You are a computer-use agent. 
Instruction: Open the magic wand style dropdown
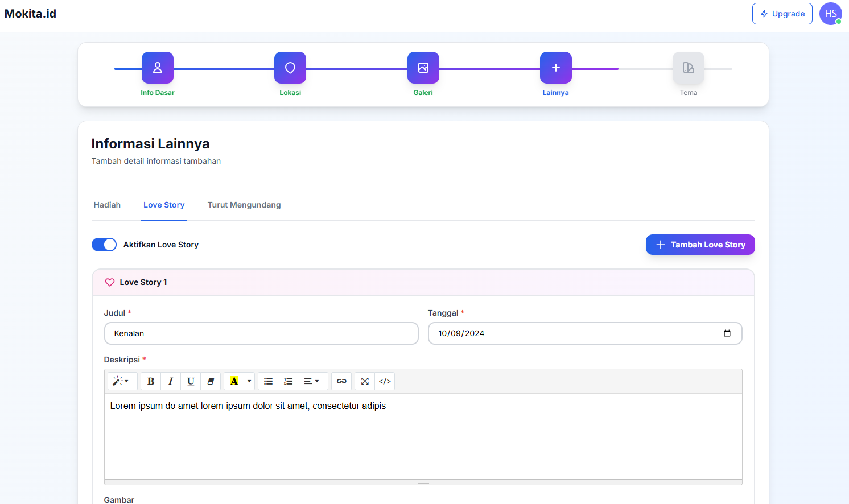click(x=121, y=381)
